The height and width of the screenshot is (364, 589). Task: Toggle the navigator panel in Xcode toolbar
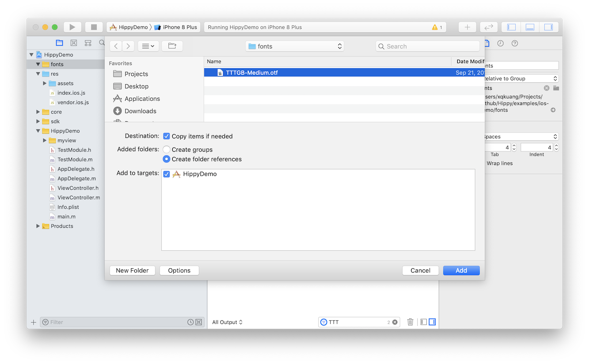coord(511,27)
